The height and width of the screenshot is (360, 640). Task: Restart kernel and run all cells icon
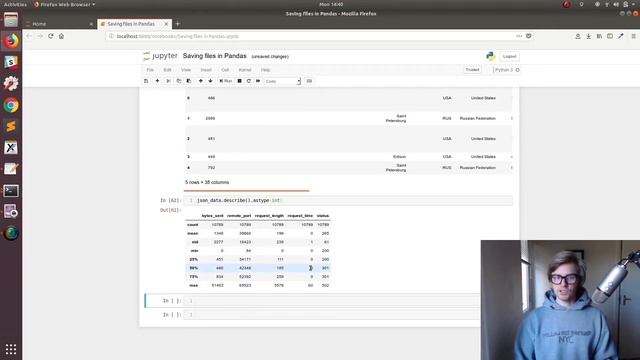(x=258, y=81)
